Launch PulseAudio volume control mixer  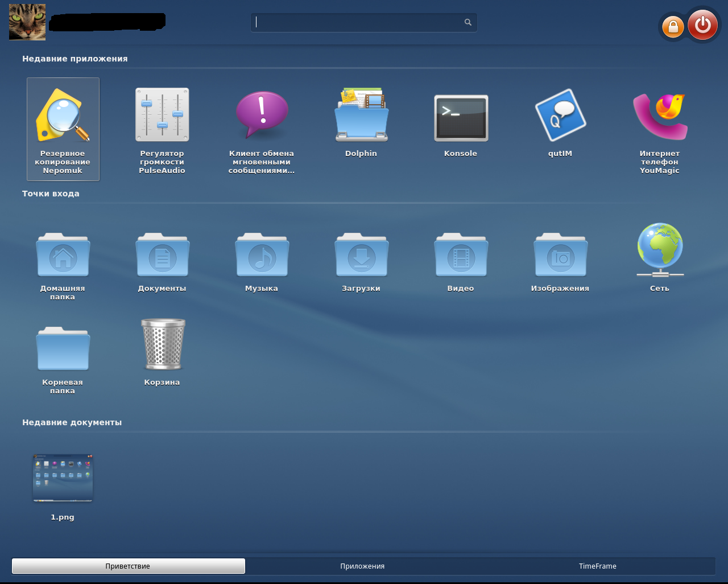[162, 115]
